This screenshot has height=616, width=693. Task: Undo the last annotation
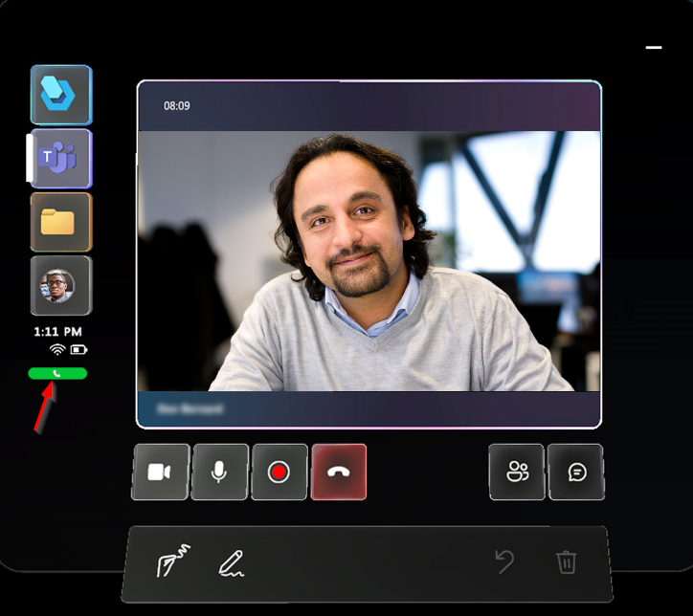tap(504, 561)
